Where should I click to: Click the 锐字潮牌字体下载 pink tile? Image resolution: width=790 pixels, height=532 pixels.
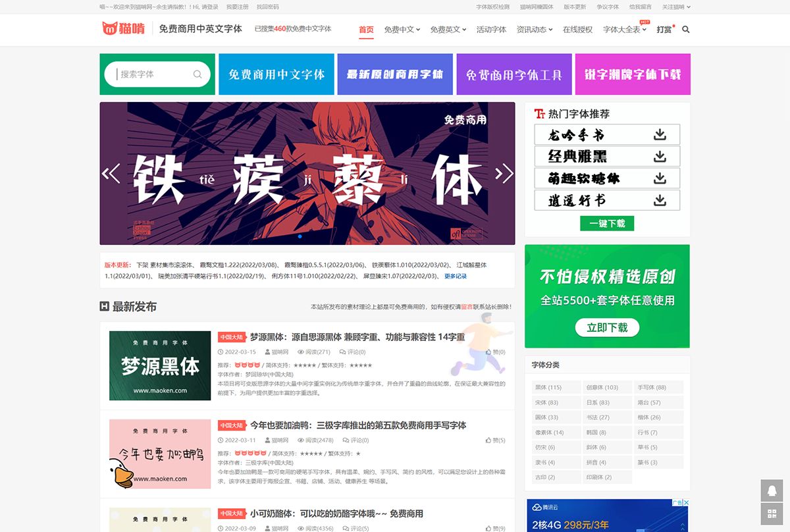pyautogui.click(x=633, y=74)
